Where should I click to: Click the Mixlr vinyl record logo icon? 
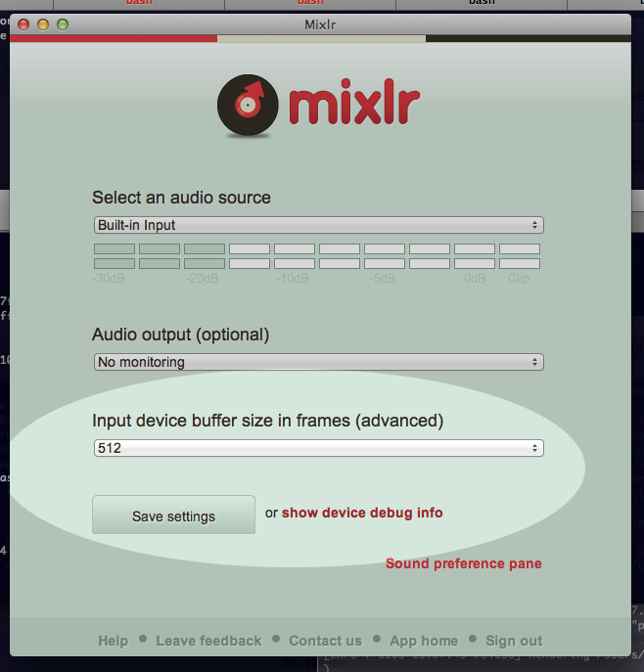[248, 106]
